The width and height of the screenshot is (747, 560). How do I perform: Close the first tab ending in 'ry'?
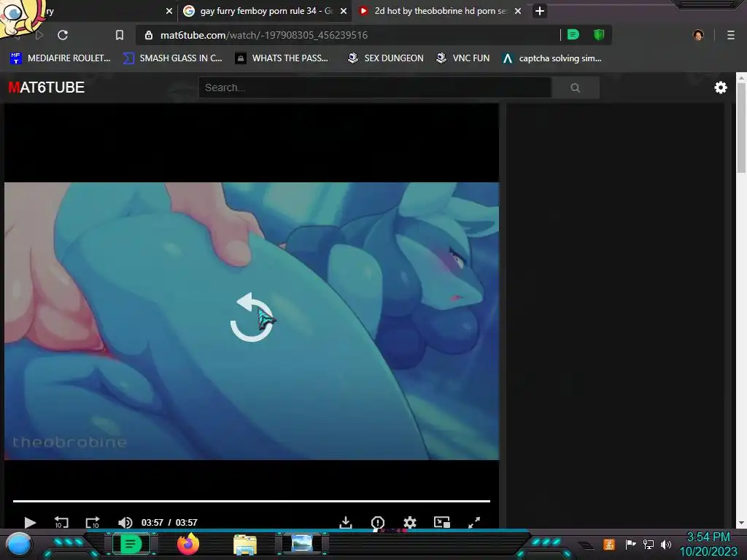pyautogui.click(x=169, y=11)
